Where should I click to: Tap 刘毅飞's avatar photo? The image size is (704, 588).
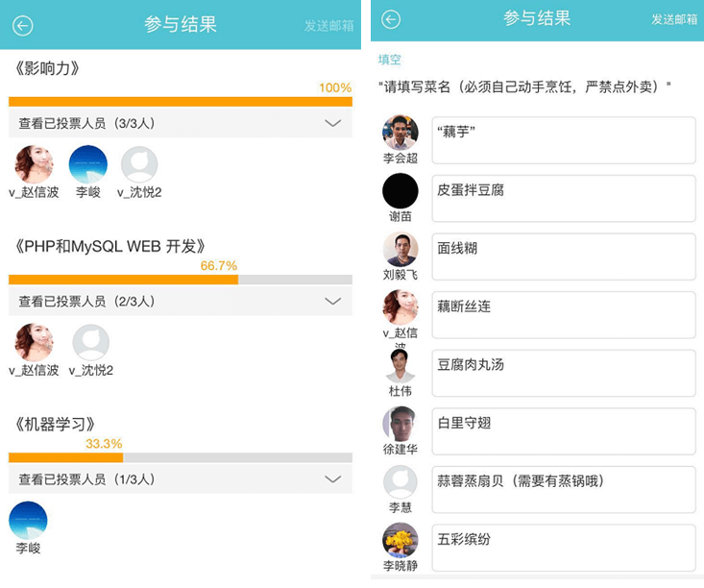tap(401, 249)
